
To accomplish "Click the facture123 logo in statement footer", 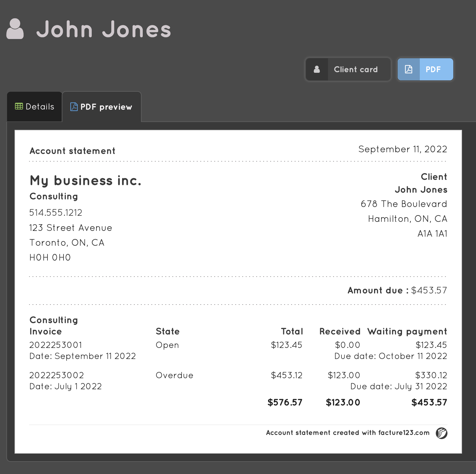I will (x=441, y=433).
